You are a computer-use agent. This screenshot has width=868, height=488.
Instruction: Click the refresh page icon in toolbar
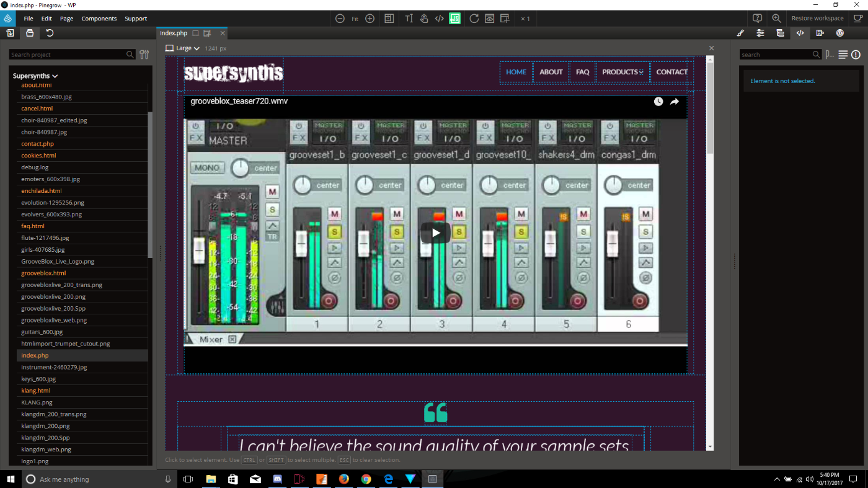pyautogui.click(x=474, y=19)
